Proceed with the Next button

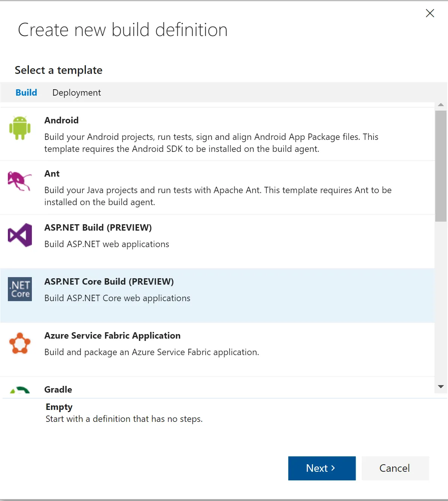pyautogui.click(x=322, y=468)
